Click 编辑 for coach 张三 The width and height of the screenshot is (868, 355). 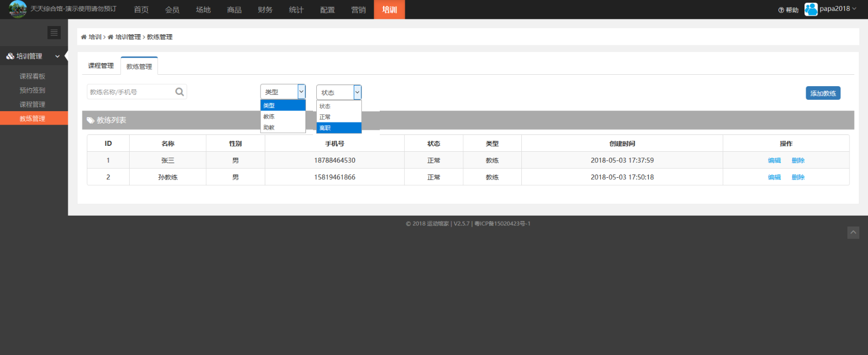point(774,160)
